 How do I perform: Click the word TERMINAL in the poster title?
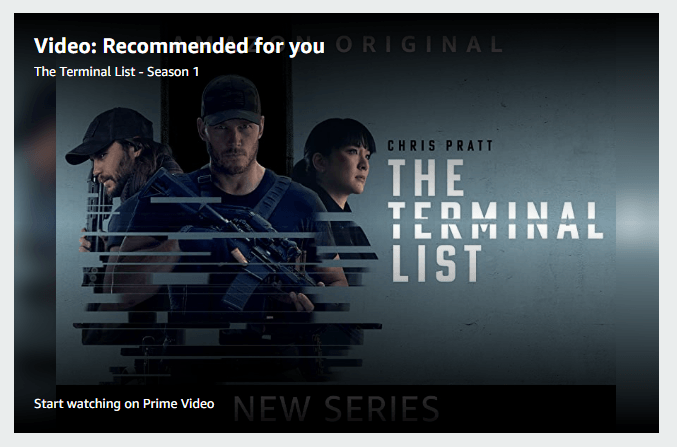point(496,220)
